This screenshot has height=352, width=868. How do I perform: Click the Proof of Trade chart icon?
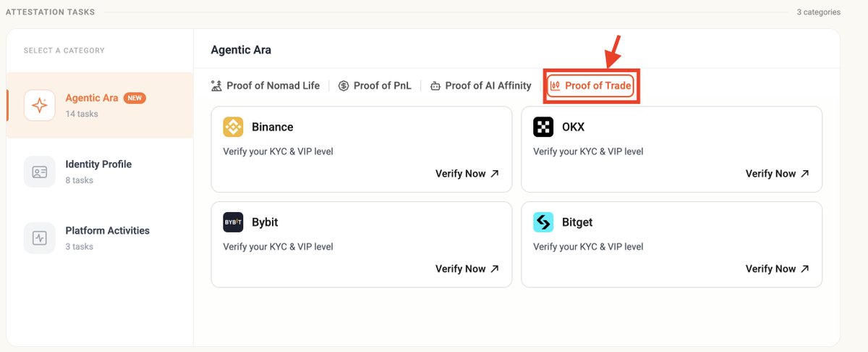tap(556, 85)
